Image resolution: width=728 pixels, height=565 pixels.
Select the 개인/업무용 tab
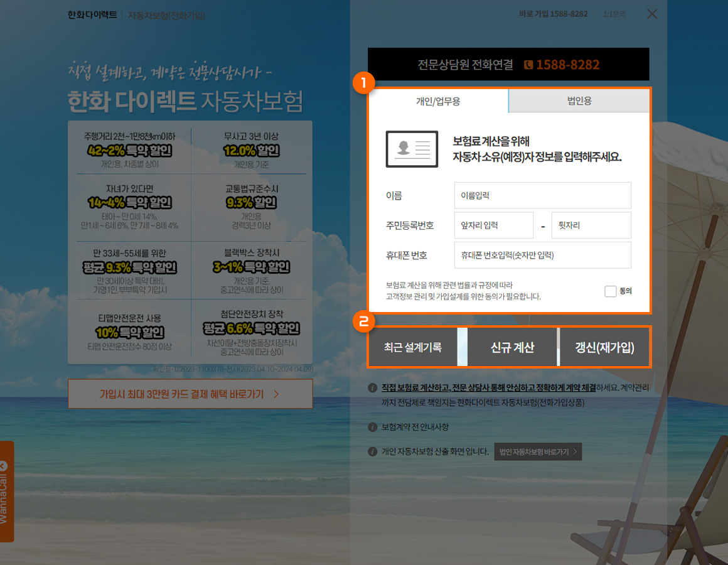[438, 101]
